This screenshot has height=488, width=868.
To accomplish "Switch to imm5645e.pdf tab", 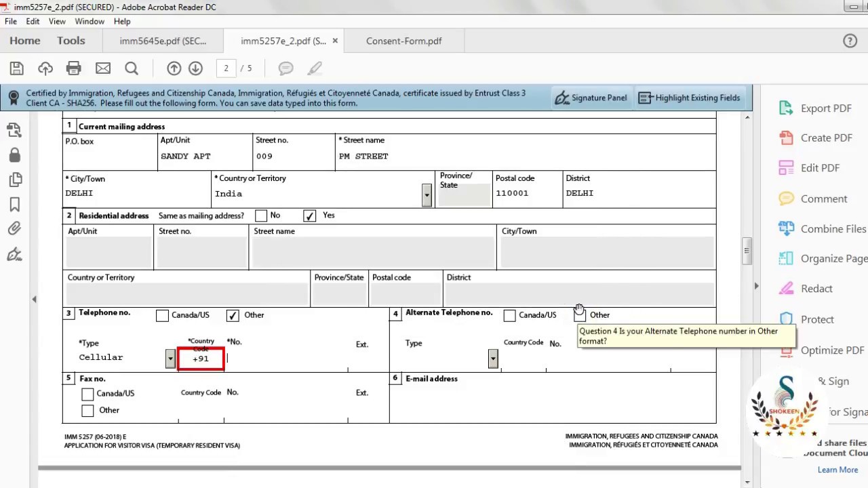I will click(163, 41).
